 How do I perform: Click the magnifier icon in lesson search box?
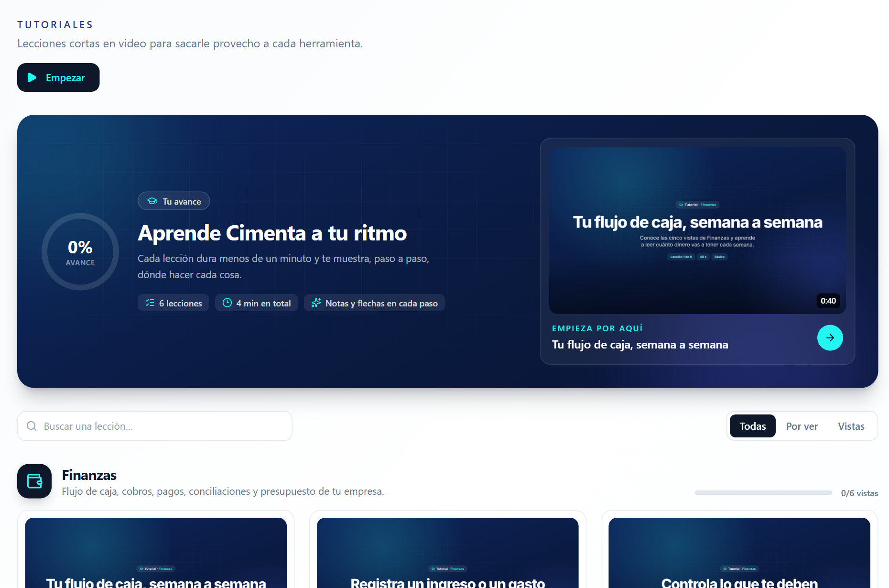pos(32,426)
